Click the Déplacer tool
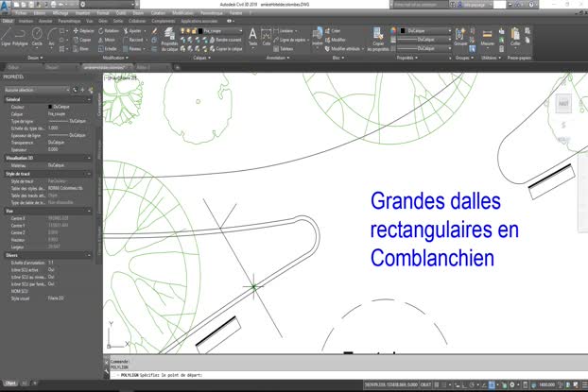The height and width of the screenshot is (392, 588). [x=83, y=31]
